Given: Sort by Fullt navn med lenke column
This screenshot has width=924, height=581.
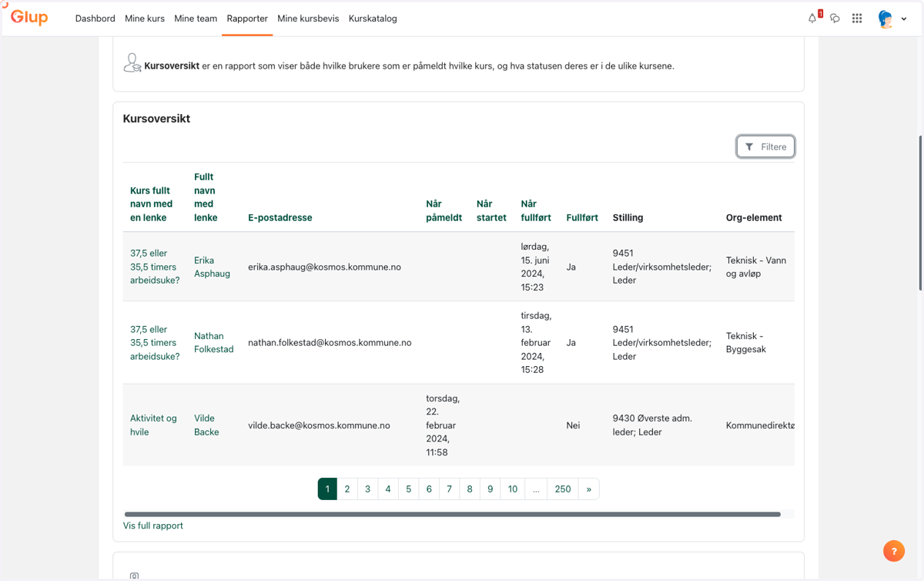Looking at the screenshot, I should click(x=205, y=197).
